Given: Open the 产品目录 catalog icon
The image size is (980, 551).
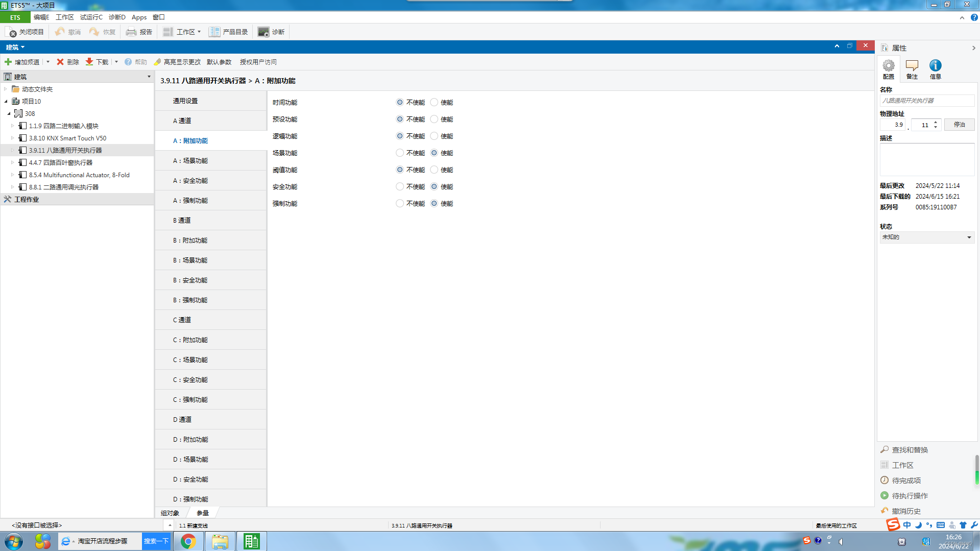Looking at the screenshot, I should [214, 32].
